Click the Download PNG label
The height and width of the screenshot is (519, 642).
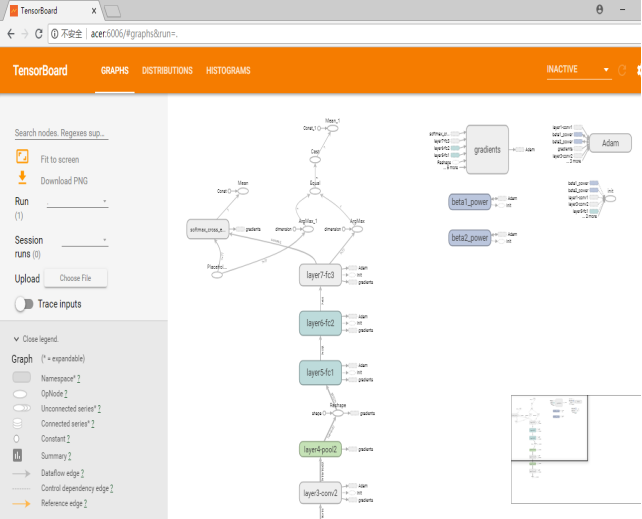click(x=64, y=181)
